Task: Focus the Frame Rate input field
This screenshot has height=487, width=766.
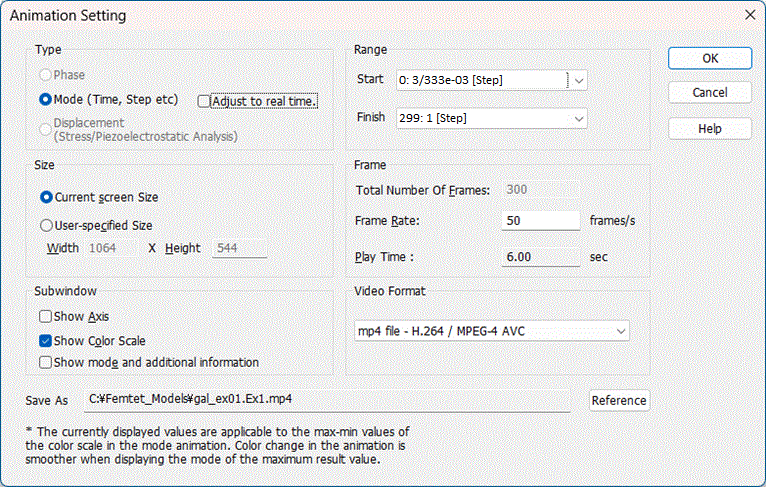Action: pyautogui.click(x=540, y=221)
